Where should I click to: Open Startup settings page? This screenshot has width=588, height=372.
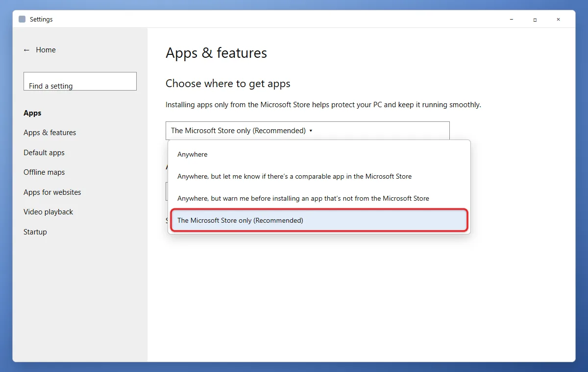(35, 232)
